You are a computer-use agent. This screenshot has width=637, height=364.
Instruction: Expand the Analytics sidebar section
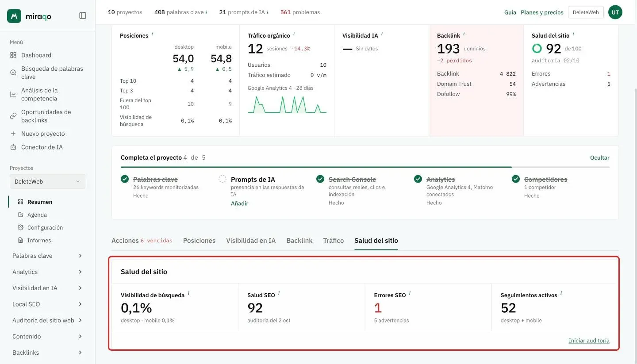click(x=47, y=272)
